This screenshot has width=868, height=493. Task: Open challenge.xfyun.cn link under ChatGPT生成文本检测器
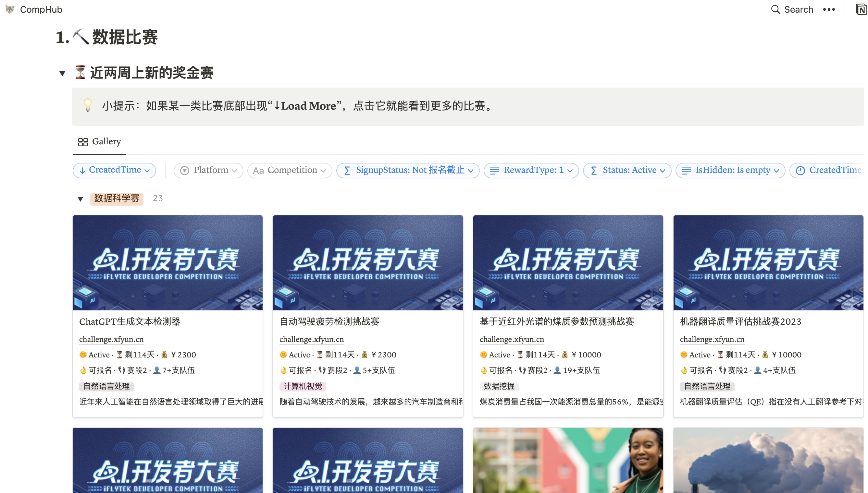coord(111,339)
